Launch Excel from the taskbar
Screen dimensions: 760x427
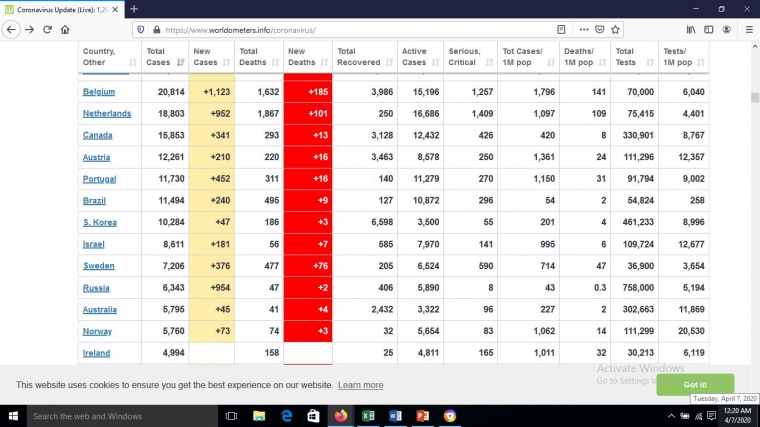coord(368,416)
